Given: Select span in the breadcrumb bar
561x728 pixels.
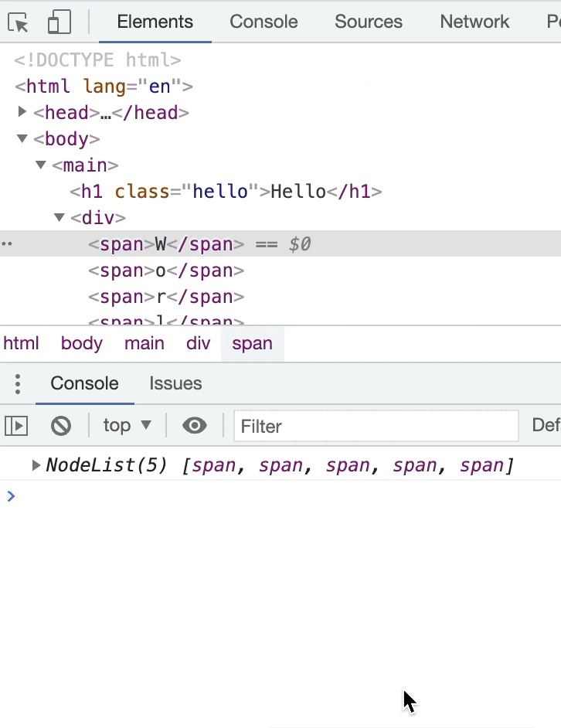Looking at the screenshot, I should tap(252, 344).
